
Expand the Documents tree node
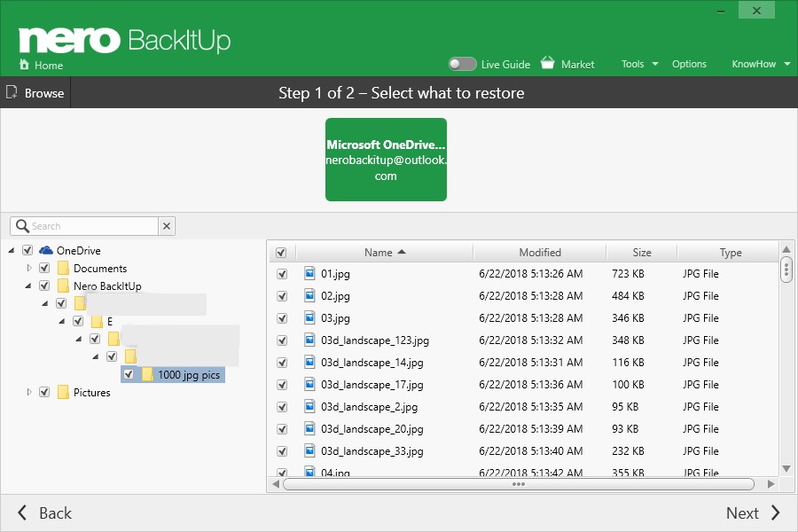29,268
